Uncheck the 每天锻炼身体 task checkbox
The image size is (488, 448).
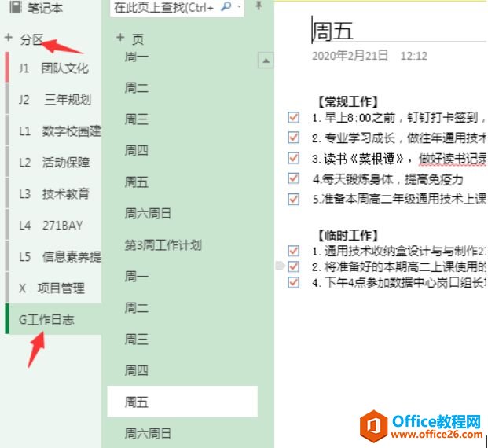point(293,178)
